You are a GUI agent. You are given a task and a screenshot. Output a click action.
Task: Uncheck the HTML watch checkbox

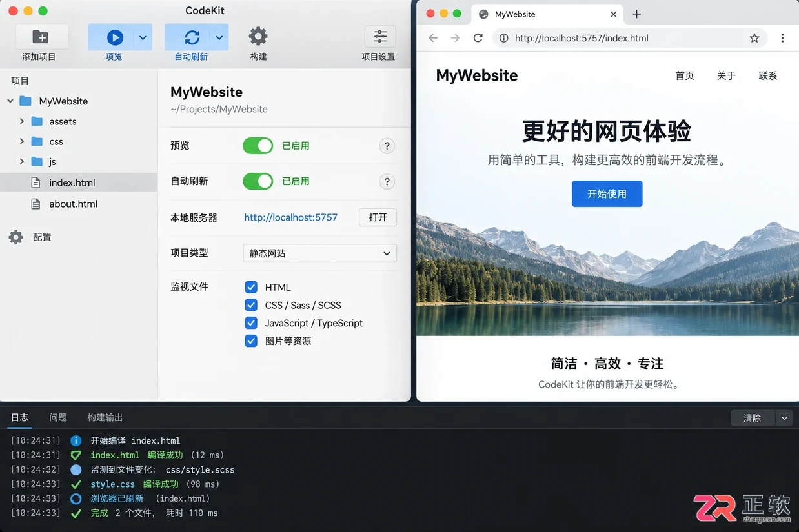251,287
